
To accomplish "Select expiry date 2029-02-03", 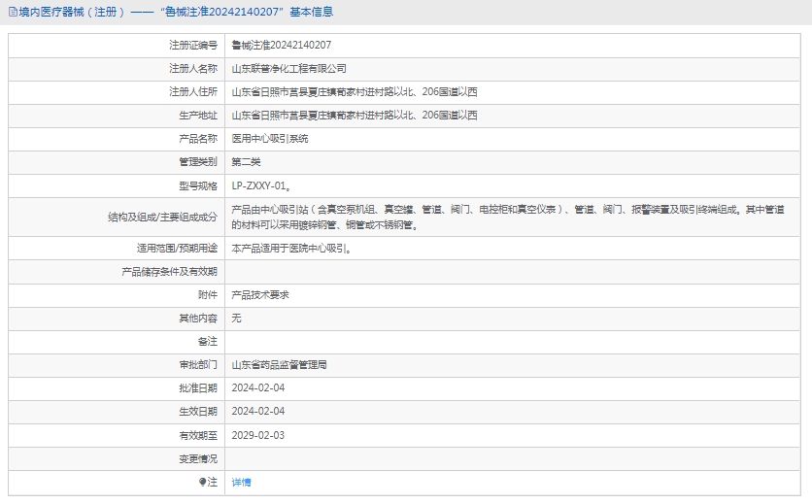I will [257, 435].
